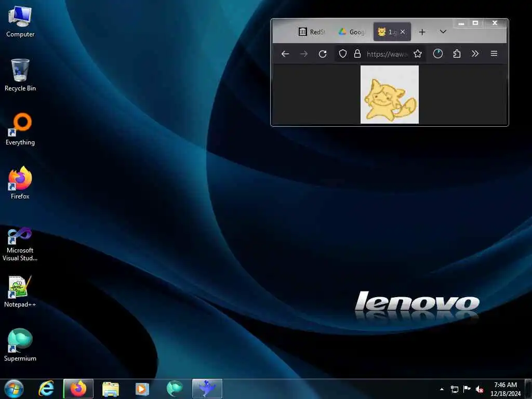Open the network tray icon
532x399 pixels.
point(454,389)
